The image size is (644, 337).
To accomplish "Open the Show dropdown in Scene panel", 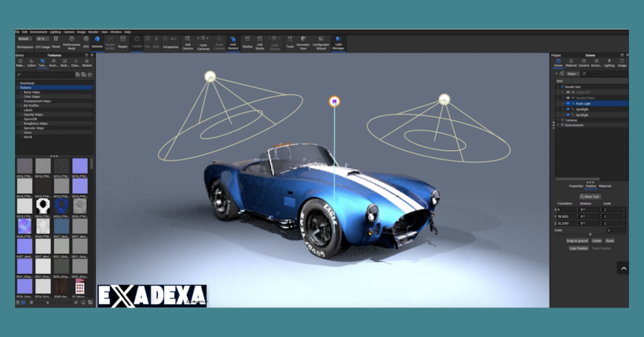I will click(x=572, y=74).
